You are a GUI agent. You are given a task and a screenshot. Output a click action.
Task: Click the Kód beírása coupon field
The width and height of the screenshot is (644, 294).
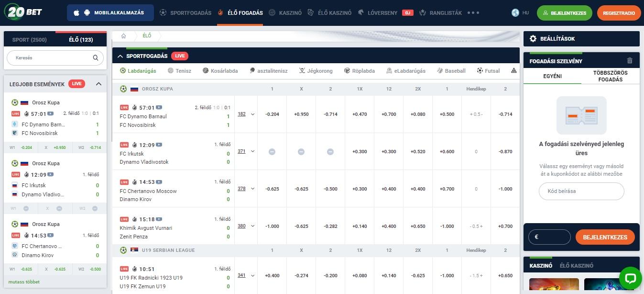[581, 191]
